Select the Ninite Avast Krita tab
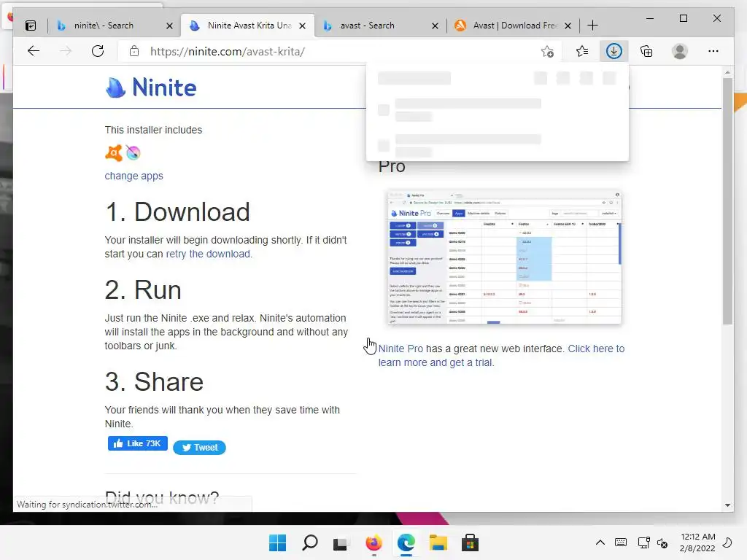Image resolution: width=747 pixels, height=560 pixels. [249, 26]
